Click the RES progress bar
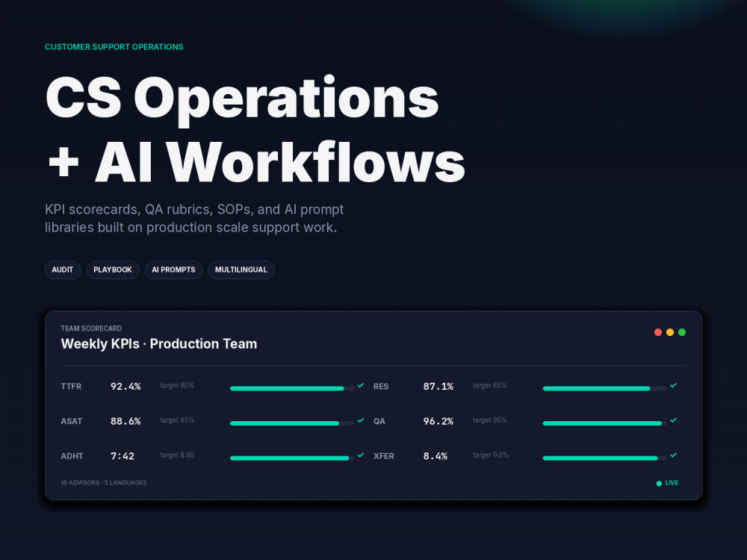 coord(604,388)
